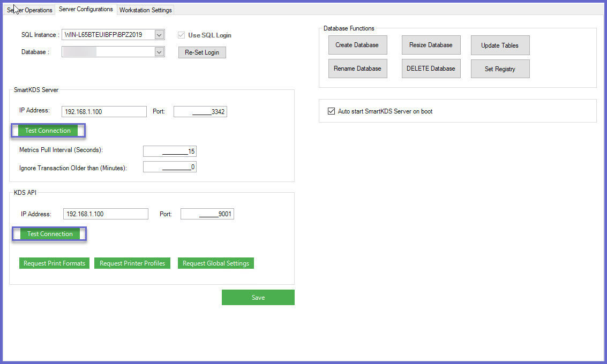
Task: Click the Create Database button
Action: (357, 45)
